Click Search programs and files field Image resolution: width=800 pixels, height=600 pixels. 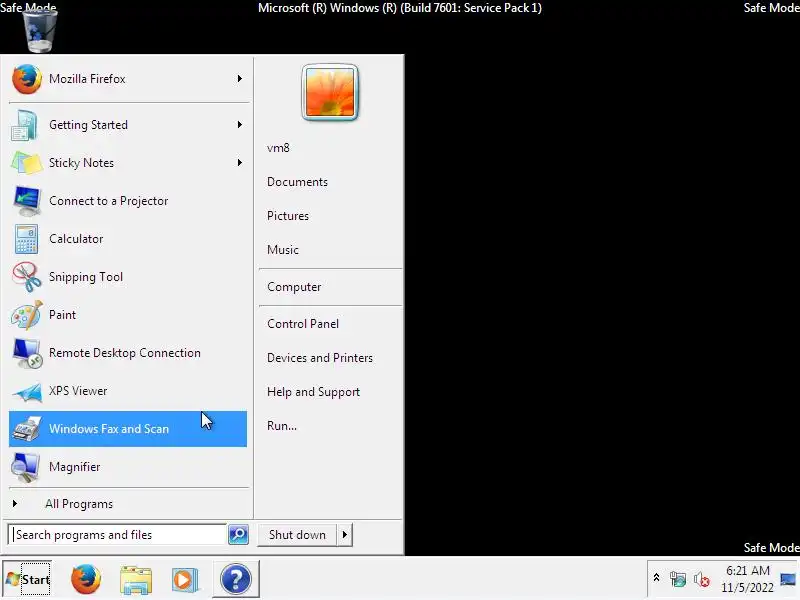tap(117, 535)
